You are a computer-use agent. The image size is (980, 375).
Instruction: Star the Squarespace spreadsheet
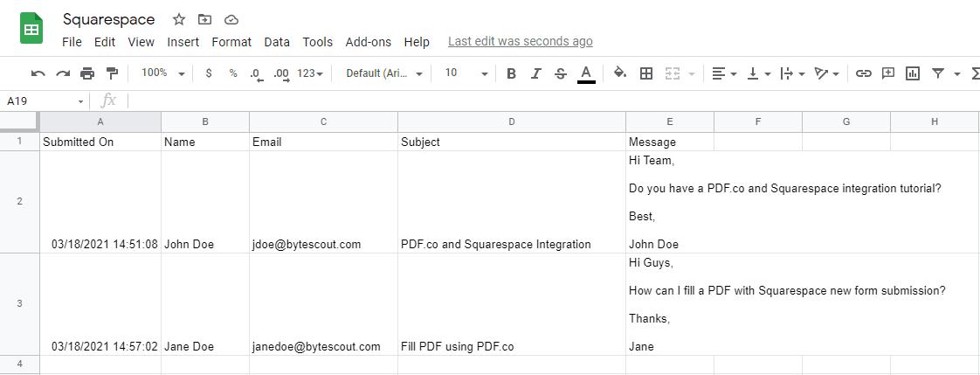tap(178, 19)
